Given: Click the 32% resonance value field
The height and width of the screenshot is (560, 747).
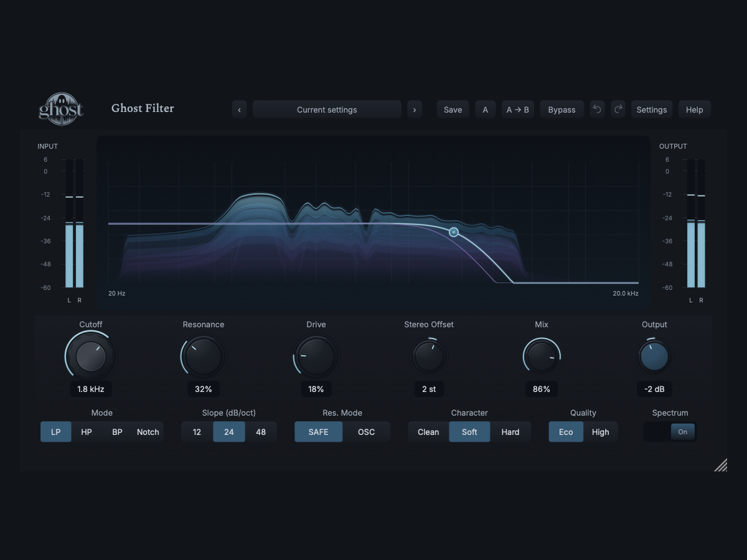Looking at the screenshot, I should [204, 389].
